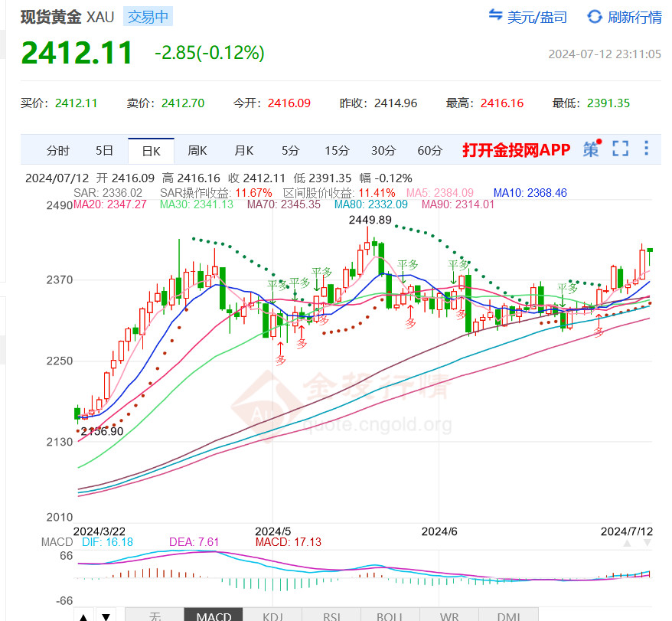Switch to the 分时 intraday chart tab
The image size is (672, 621).
coord(57,150)
